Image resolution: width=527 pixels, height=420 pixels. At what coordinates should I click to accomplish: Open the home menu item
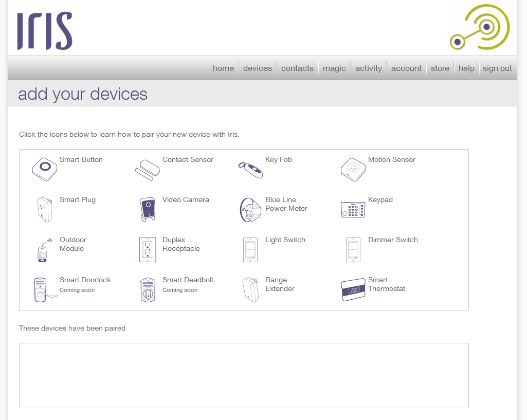pyautogui.click(x=223, y=68)
